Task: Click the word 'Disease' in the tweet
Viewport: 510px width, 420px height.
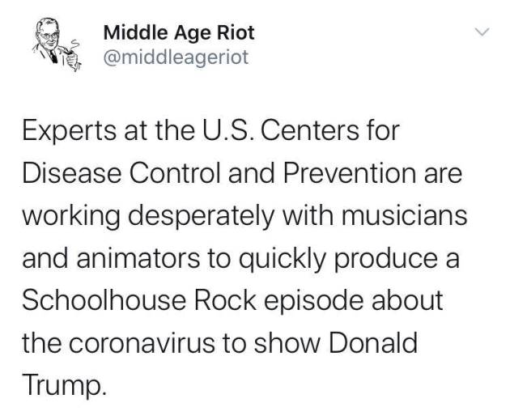Action: tap(72, 173)
